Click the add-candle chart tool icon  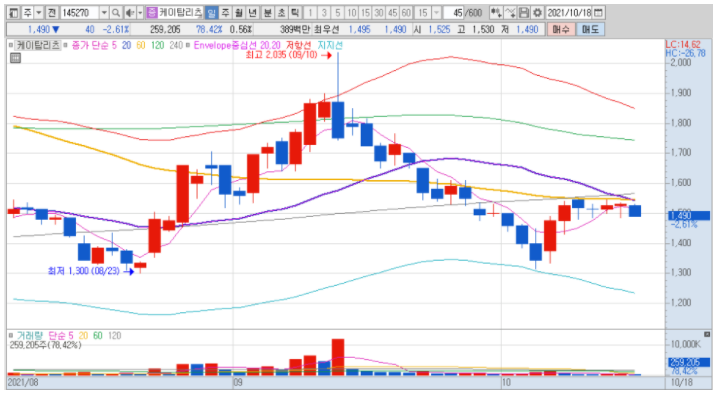coord(496,13)
